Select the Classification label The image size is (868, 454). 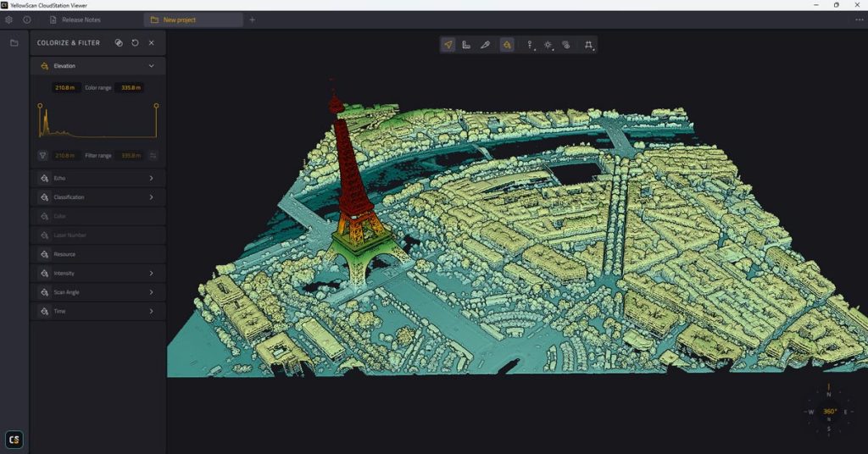[70, 197]
